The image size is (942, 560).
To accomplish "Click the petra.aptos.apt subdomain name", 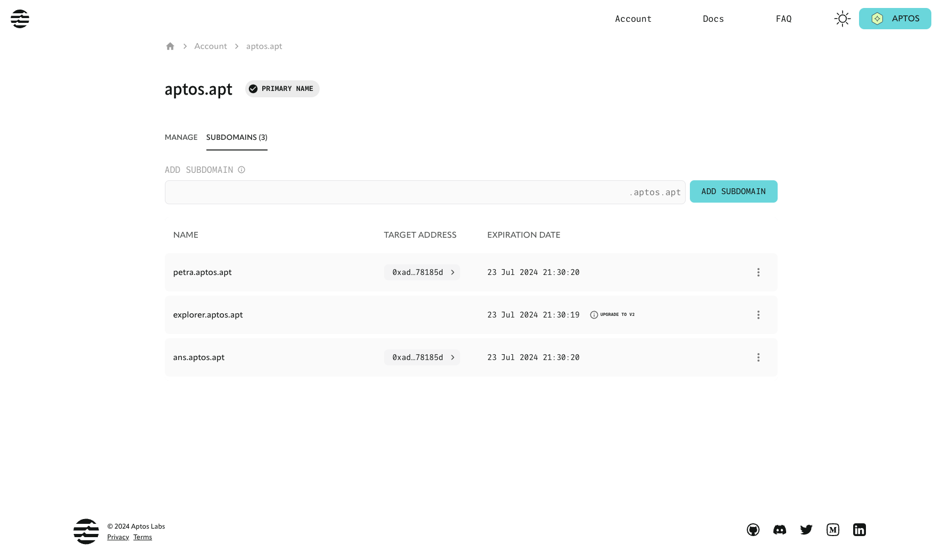I will click(x=202, y=272).
